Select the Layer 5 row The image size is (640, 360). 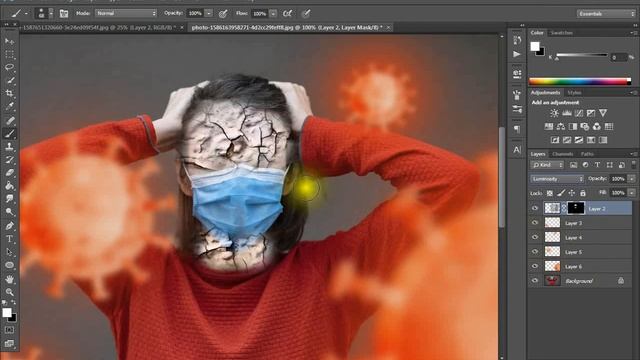581,252
